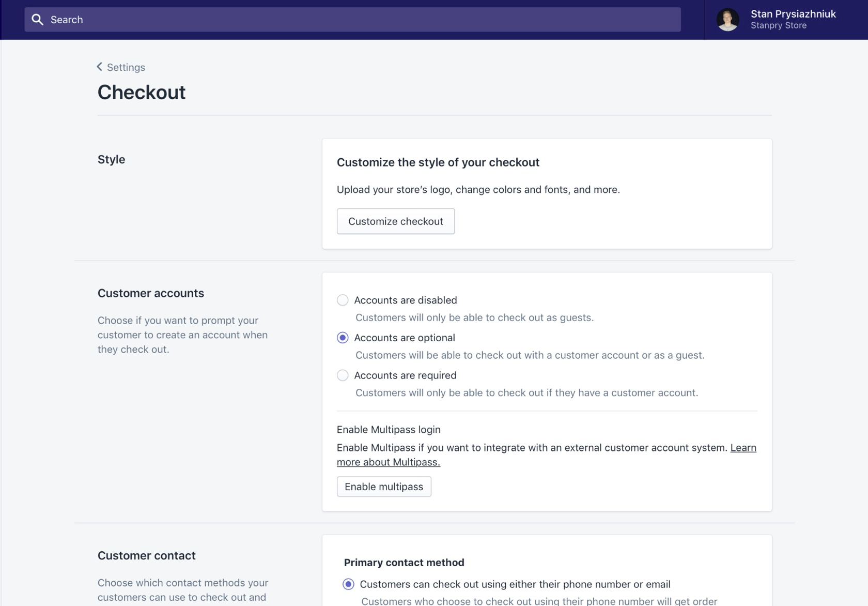Click the Primary contact method heading
Screen dimensions: 868x606
coord(404,563)
